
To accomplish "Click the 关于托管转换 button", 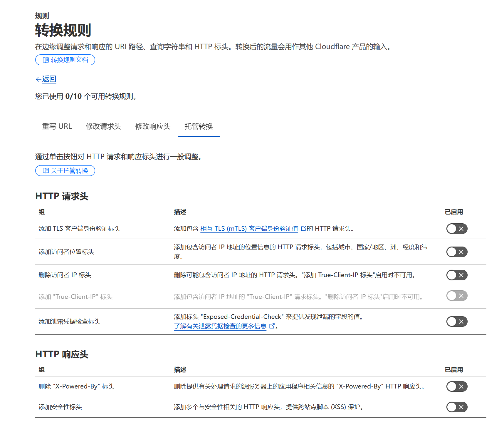I will point(65,171).
